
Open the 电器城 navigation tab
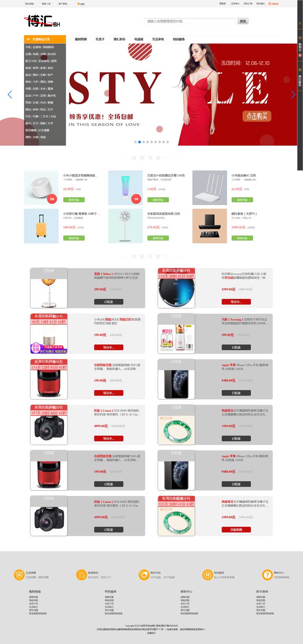[139, 39]
